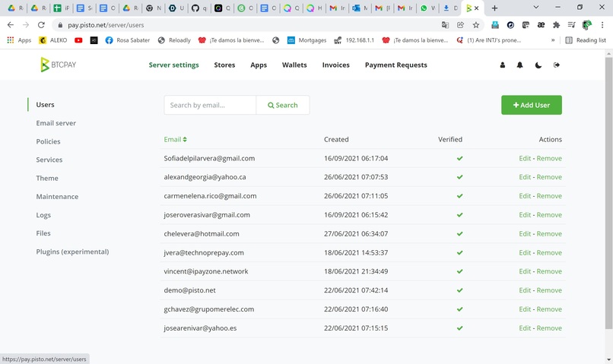The width and height of the screenshot is (613, 364).
Task: Open the Extensions puzzle icon
Action: pos(556,25)
